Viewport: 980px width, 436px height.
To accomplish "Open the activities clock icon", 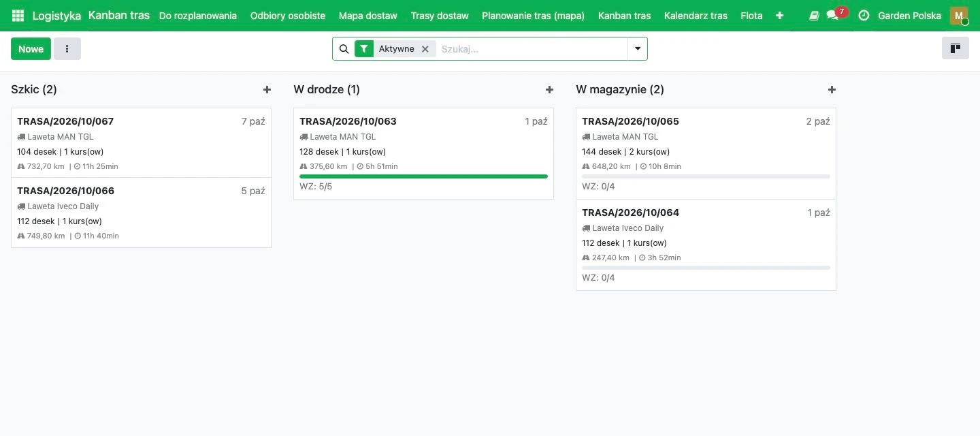I will click(864, 16).
